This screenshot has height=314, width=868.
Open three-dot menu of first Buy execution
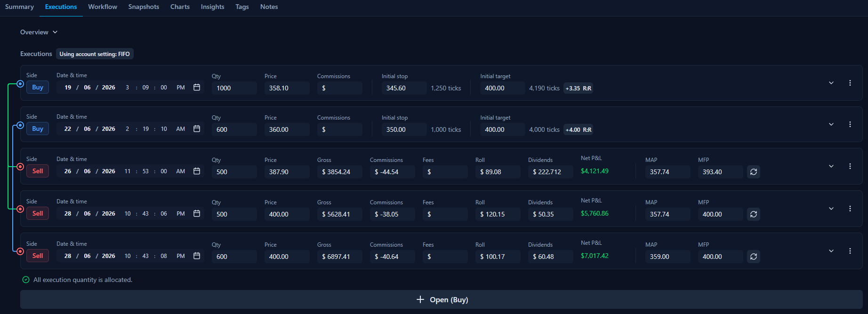point(850,83)
